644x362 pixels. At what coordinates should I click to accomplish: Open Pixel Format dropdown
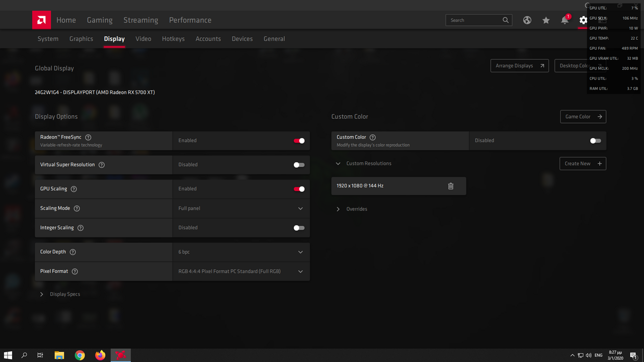[241, 271]
